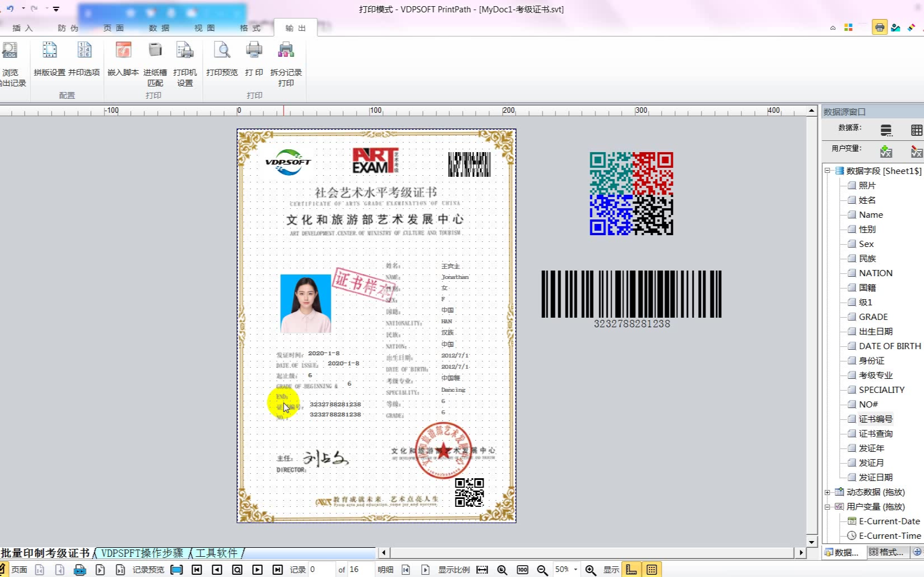Expand the 动态数据 (拖放) tree node
The height and width of the screenshot is (577, 924).
click(x=827, y=492)
